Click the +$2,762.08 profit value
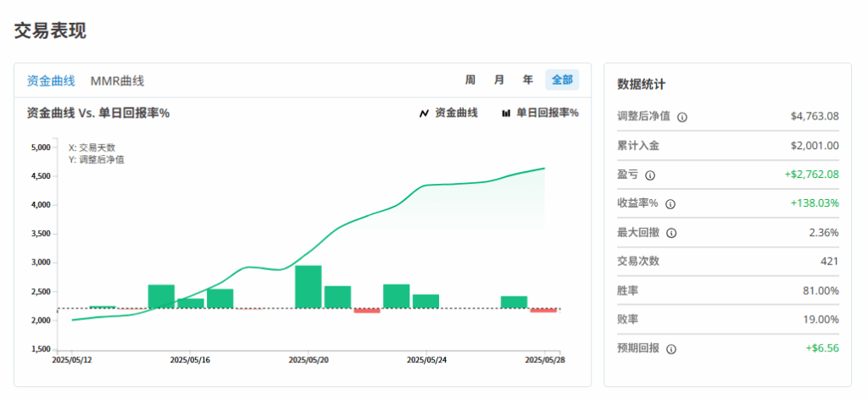This screenshot has height=399, width=868. click(x=811, y=175)
